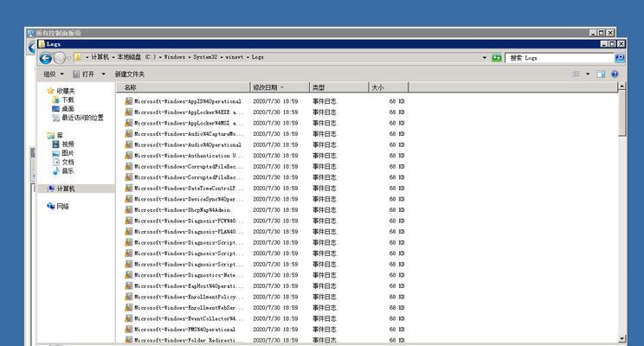Click the vertical scrollbar thumb
Image resolution: width=644 pixels, height=346 pixels.
(x=621, y=113)
